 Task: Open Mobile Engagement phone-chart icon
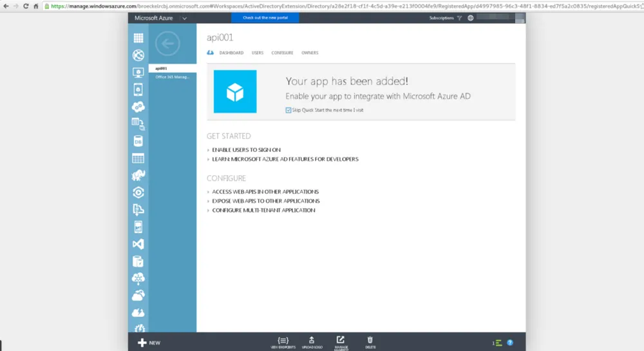click(x=138, y=227)
